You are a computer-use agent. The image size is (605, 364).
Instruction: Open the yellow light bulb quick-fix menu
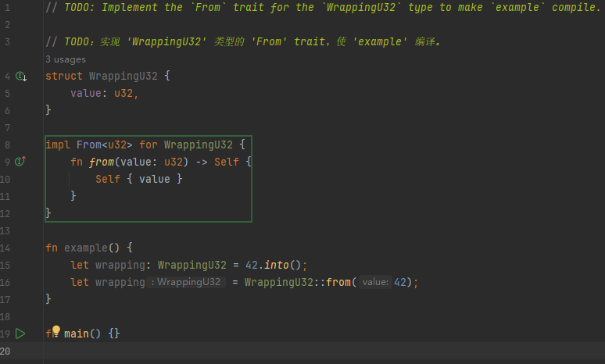(x=55, y=331)
